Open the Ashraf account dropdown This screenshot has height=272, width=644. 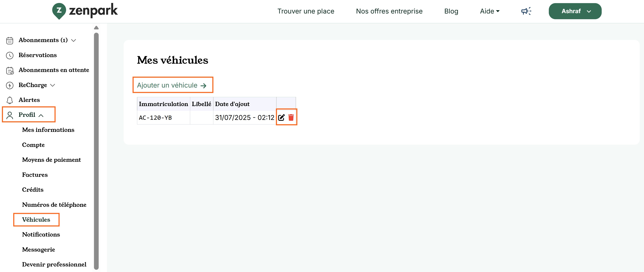575,11
